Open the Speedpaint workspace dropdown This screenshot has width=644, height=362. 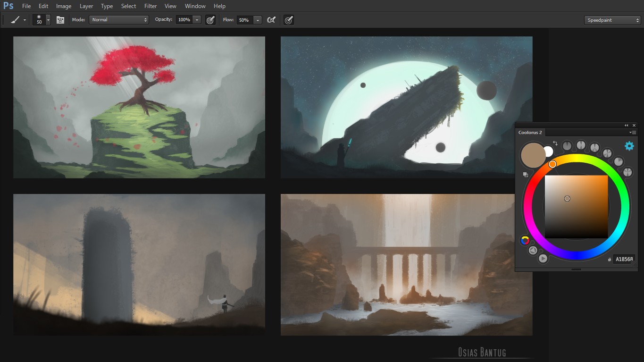612,20
